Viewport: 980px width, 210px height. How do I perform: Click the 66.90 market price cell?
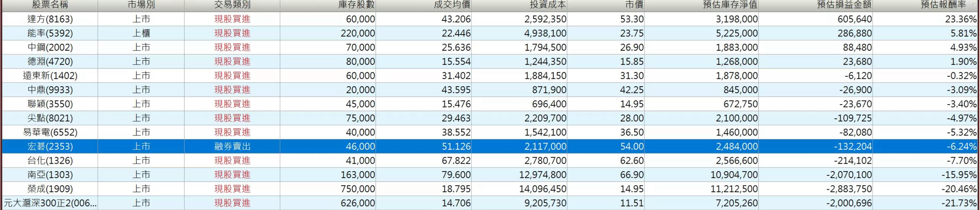click(632, 175)
